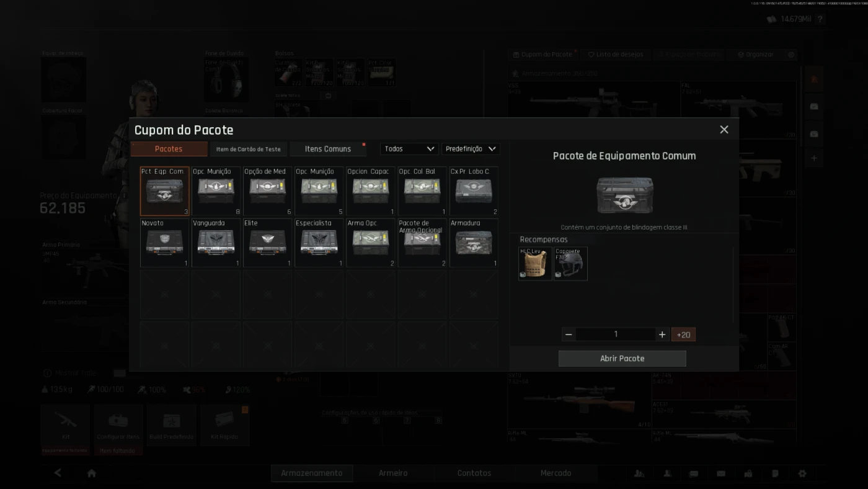This screenshot has width=868, height=489.
Task: Select the Vanguarda package case
Action: [216, 243]
